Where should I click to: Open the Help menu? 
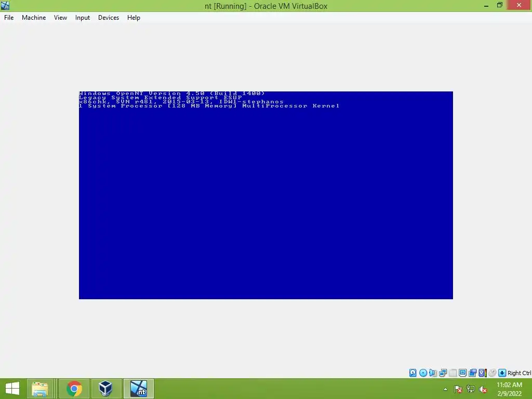coord(134,18)
